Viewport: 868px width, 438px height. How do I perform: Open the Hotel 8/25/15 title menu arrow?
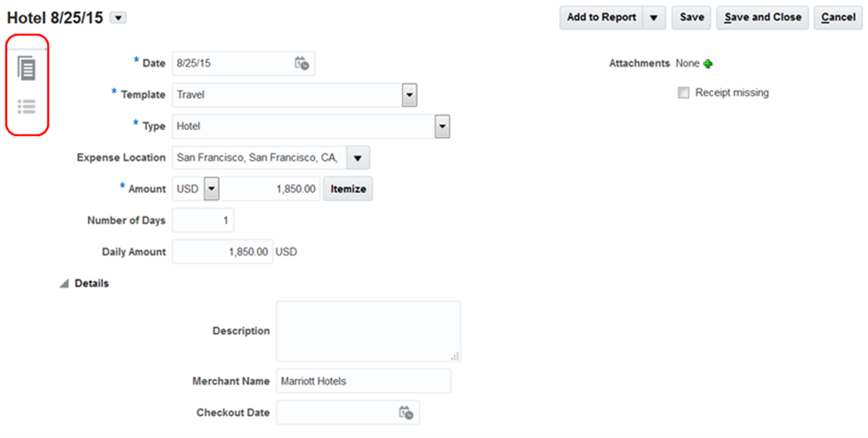pyautogui.click(x=119, y=17)
